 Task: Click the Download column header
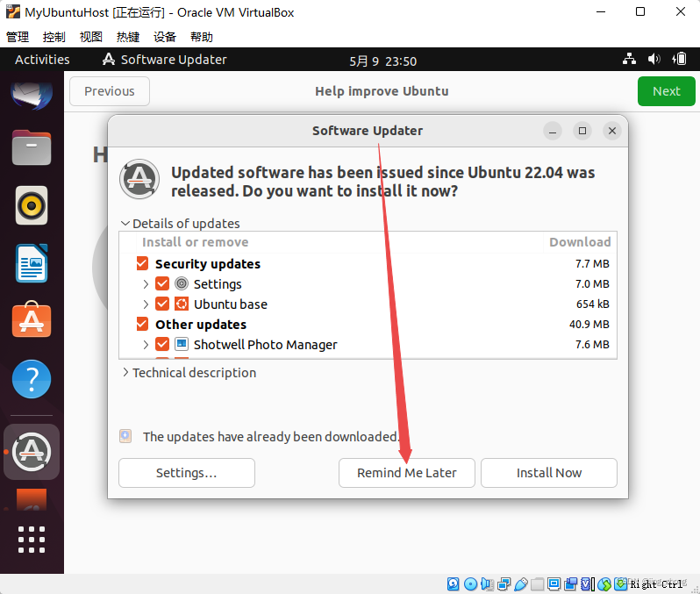coord(580,242)
